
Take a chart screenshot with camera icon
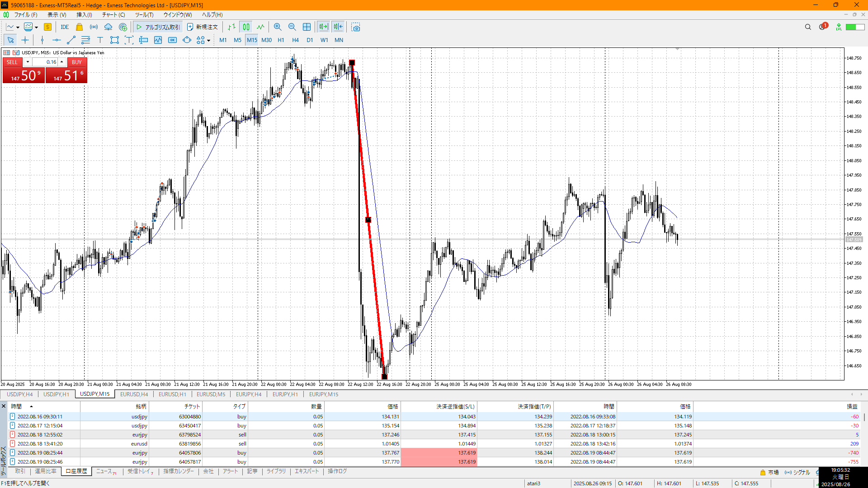click(356, 27)
